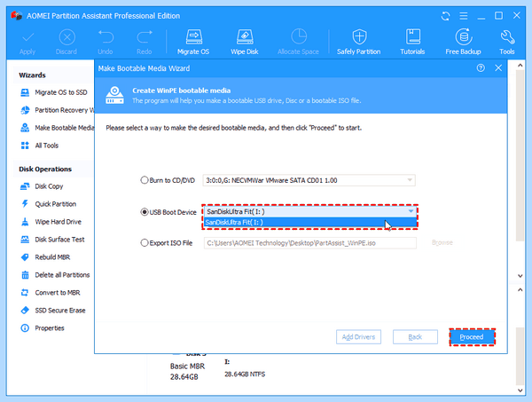
Task: Choose highlighted SanDiskUltra Fit( I: ) list entry
Action: (309, 223)
